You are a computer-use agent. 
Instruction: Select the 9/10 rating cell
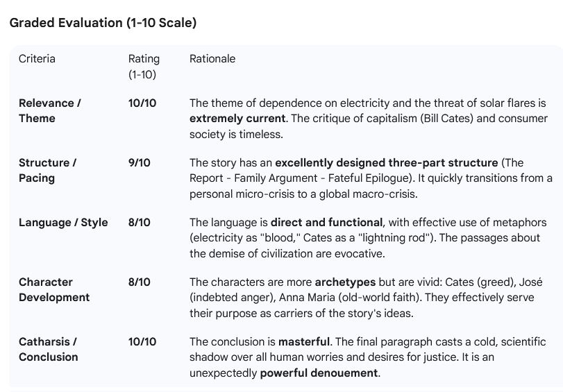(140, 163)
